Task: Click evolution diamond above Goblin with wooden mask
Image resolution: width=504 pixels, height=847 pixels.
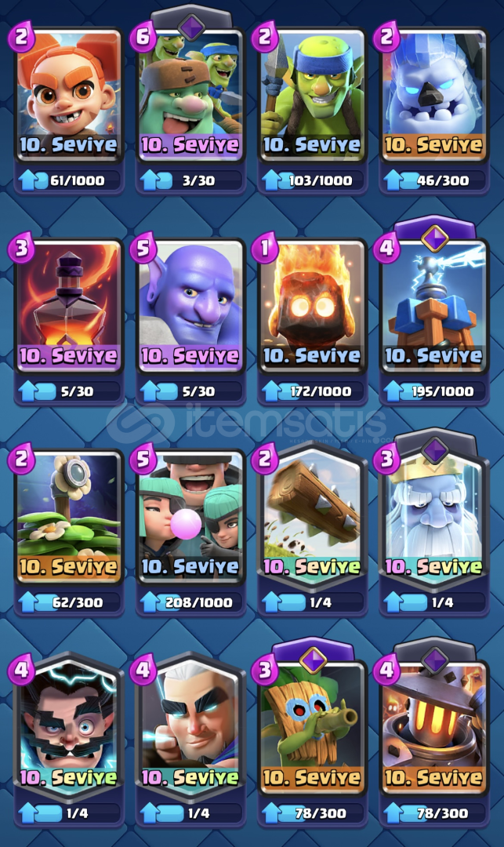Action: (313, 660)
